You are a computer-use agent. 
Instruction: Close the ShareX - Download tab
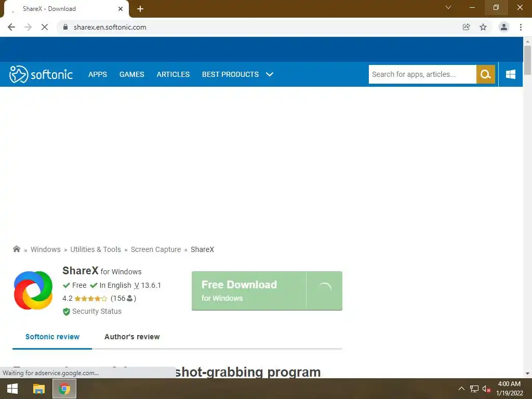pos(121,9)
